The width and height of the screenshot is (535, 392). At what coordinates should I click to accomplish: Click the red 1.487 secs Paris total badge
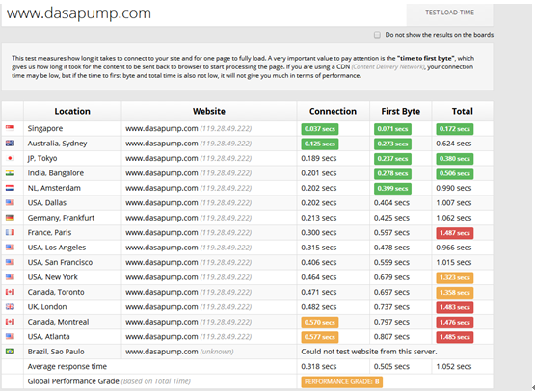pos(454,233)
